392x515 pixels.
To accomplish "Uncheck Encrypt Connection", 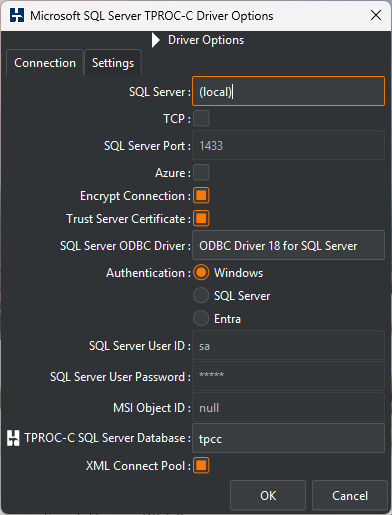I will click(201, 195).
